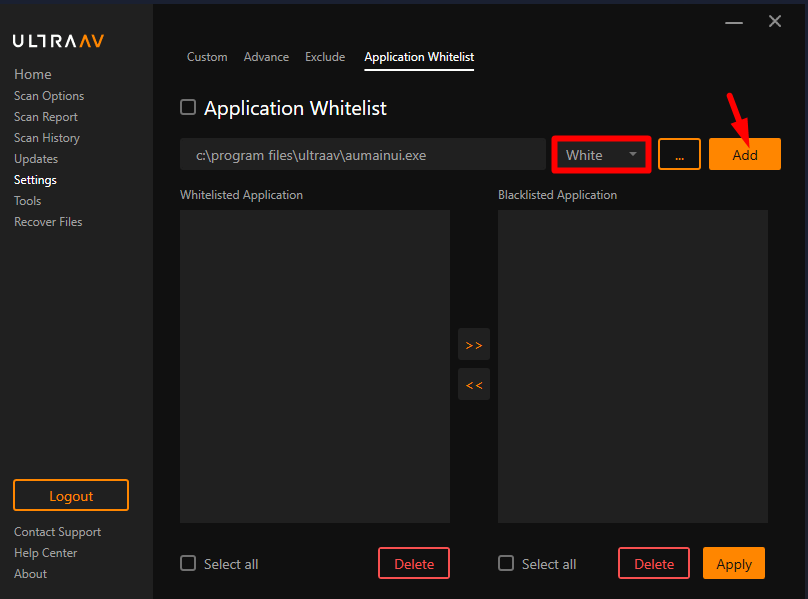Click inside the Blacklisted Application list box

[633, 366]
